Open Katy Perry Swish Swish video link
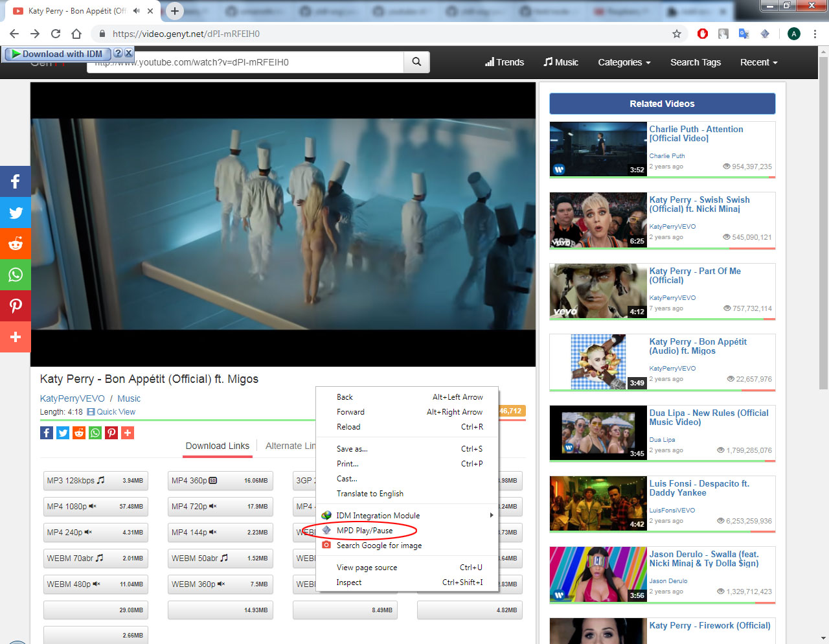Viewport: 829px width, 644px height. 699,204
